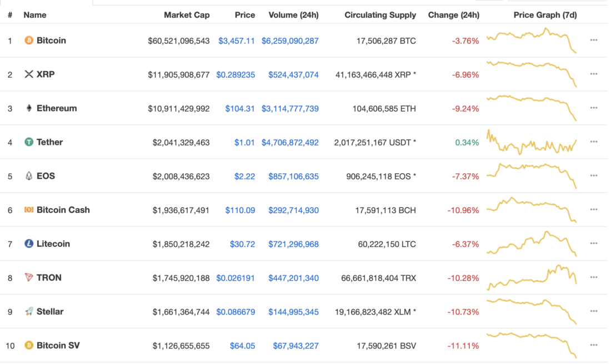Open the three-dot menu for Tether
Viewport: 611px width, 364px height.
(594, 142)
